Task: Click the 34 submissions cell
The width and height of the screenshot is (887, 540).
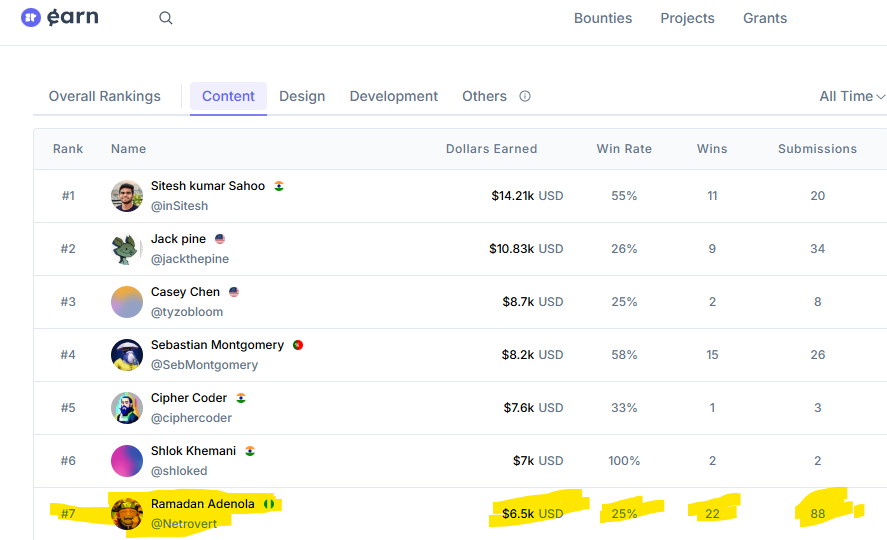Action: click(817, 249)
